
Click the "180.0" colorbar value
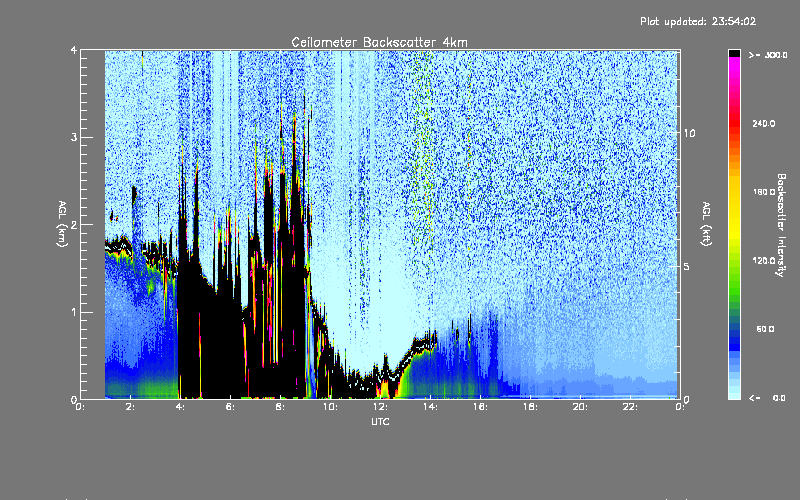coord(764,192)
